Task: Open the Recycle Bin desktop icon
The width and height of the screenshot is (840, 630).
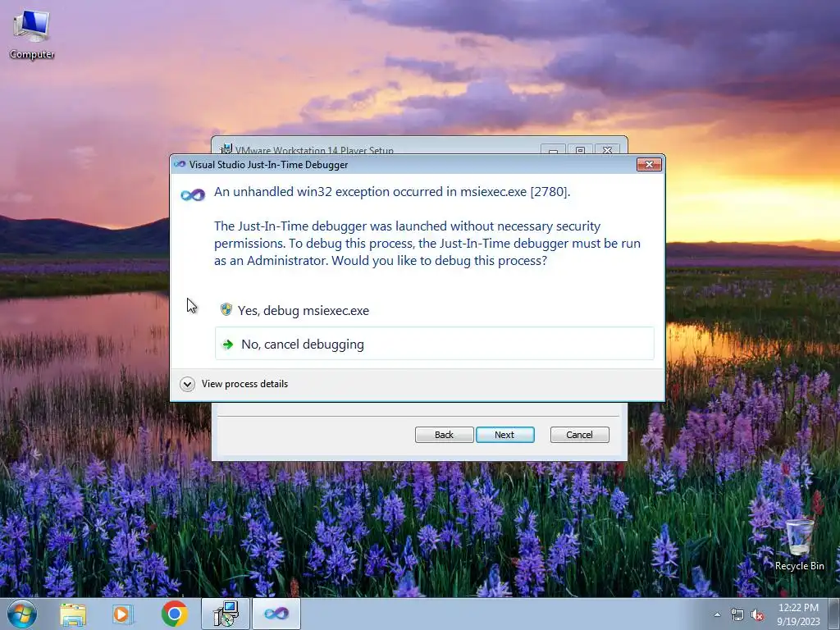Action: tap(799, 545)
